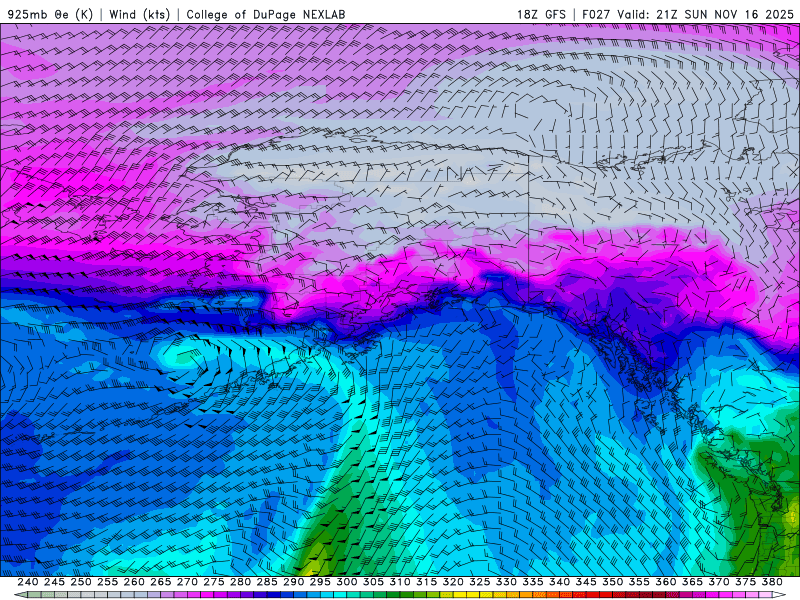Click the 270 value on the color scale
Screen dimensions: 800x600
(x=187, y=582)
